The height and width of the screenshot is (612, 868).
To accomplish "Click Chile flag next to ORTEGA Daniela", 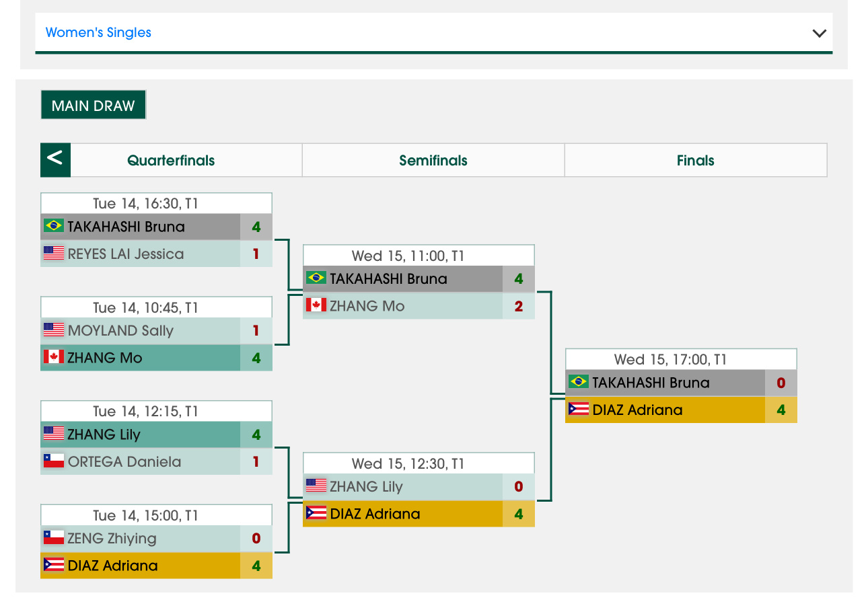I will coord(54,461).
